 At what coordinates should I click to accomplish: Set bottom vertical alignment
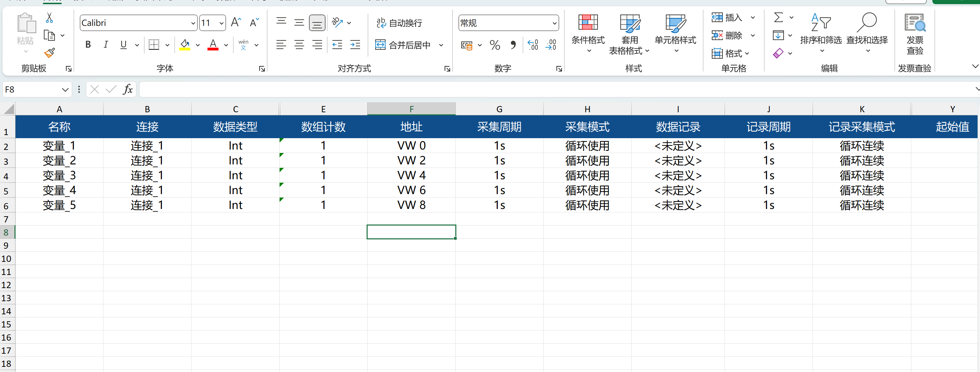pos(317,23)
